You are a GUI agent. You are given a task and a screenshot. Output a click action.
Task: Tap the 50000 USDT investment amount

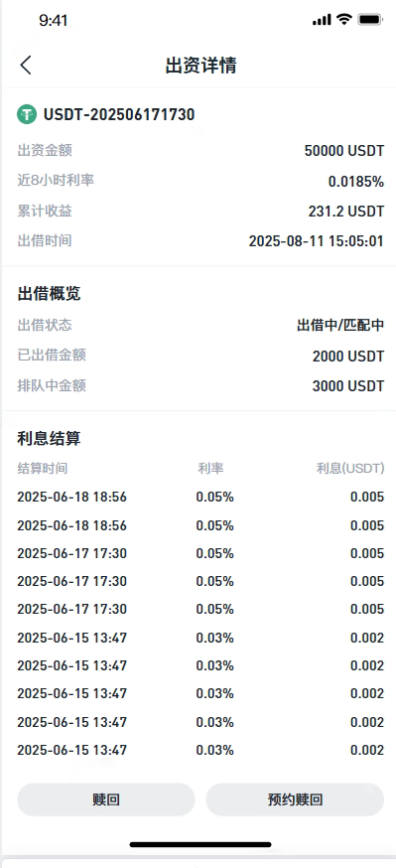(344, 151)
